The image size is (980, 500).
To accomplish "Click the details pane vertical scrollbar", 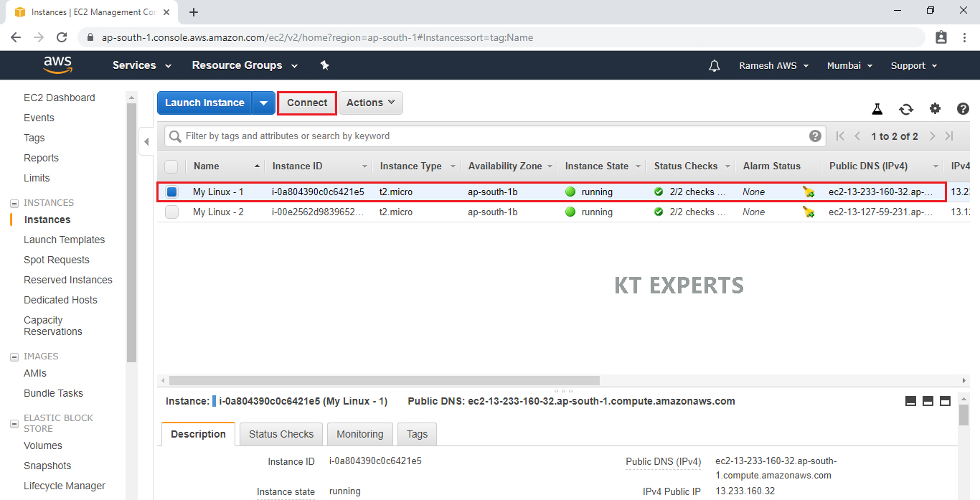I will click(963, 414).
